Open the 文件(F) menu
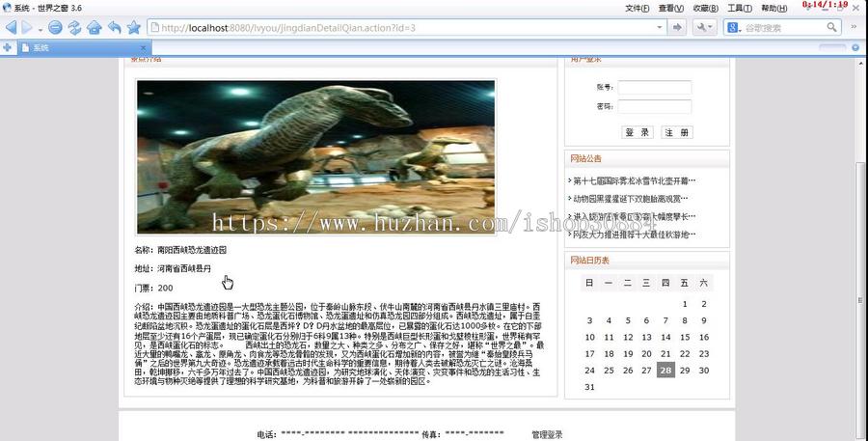Image resolution: width=868 pixels, height=441 pixels. tap(637, 9)
